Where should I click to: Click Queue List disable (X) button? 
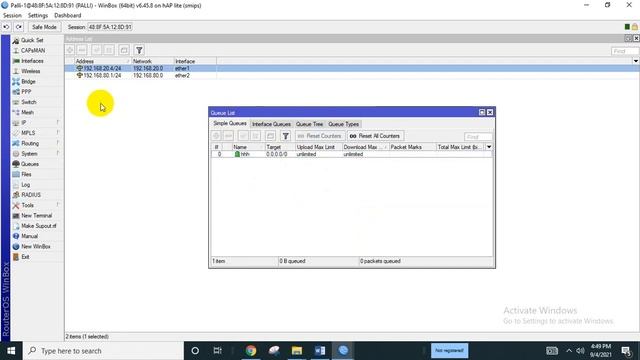coord(256,136)
